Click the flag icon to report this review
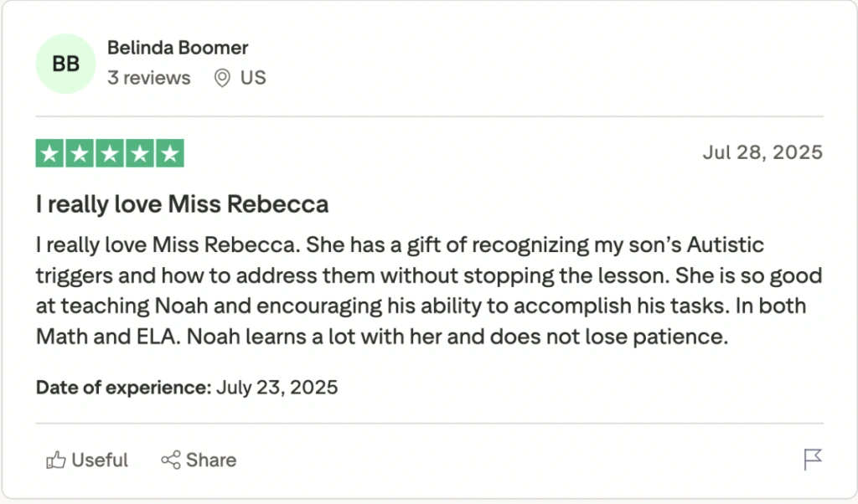The image size is (858, 504). (811, 460)
